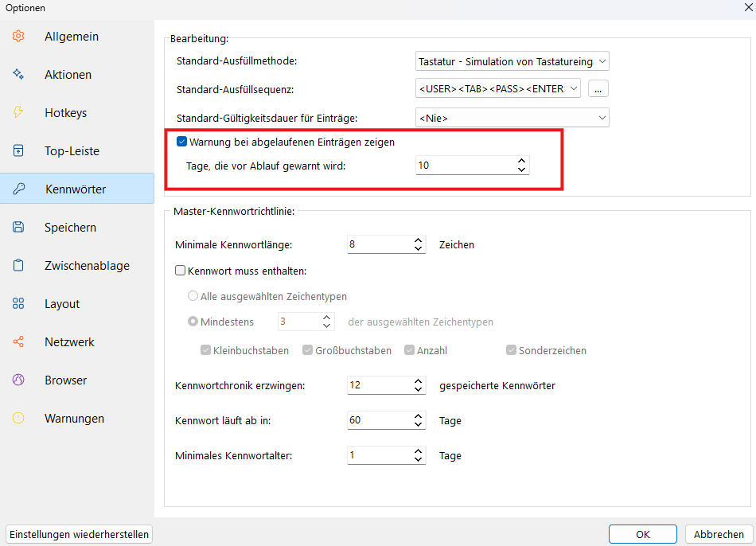This screenshot has height=546, width=756.
Task: Click the share-nodes Netzwerk icon
Action: (18, 342)
